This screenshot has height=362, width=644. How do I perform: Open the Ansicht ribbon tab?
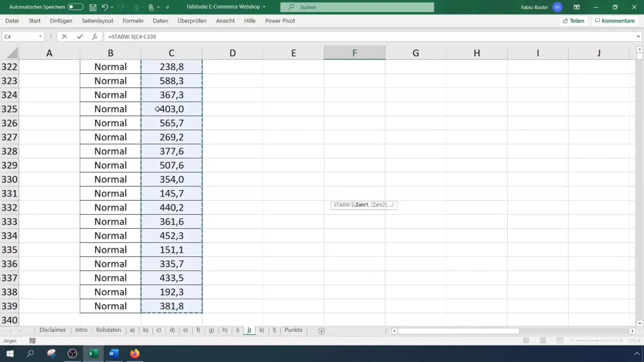coord(225,21)
